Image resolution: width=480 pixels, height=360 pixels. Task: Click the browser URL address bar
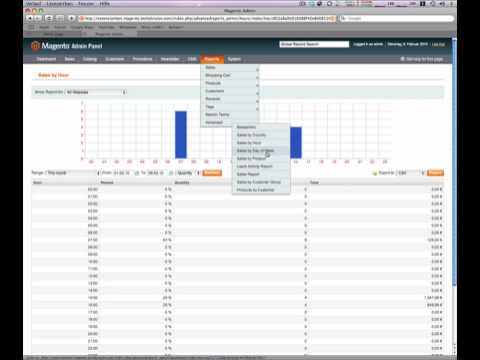click(207, 18)
